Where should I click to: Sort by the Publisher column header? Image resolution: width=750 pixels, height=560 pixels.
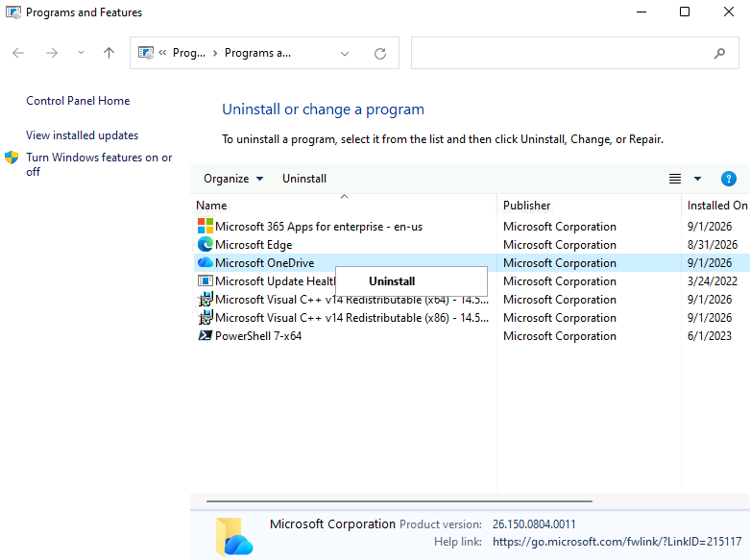[x=589, y=206]
